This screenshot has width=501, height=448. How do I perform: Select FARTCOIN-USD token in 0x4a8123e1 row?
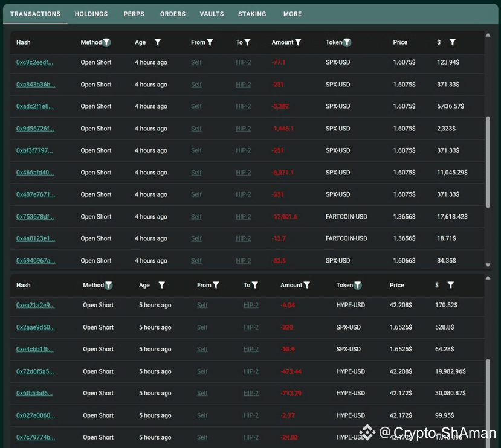(x=346, y=238)
